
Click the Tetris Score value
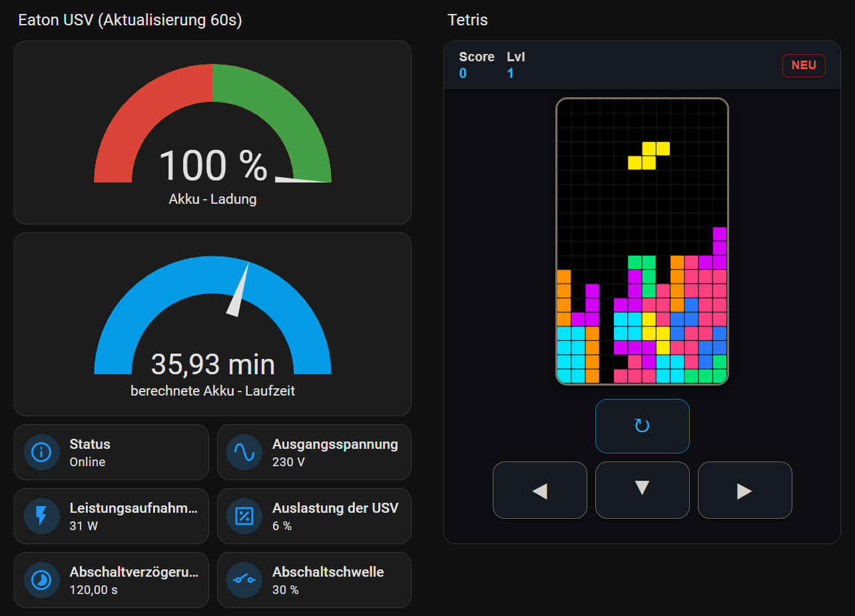click(x=463, y=73)
